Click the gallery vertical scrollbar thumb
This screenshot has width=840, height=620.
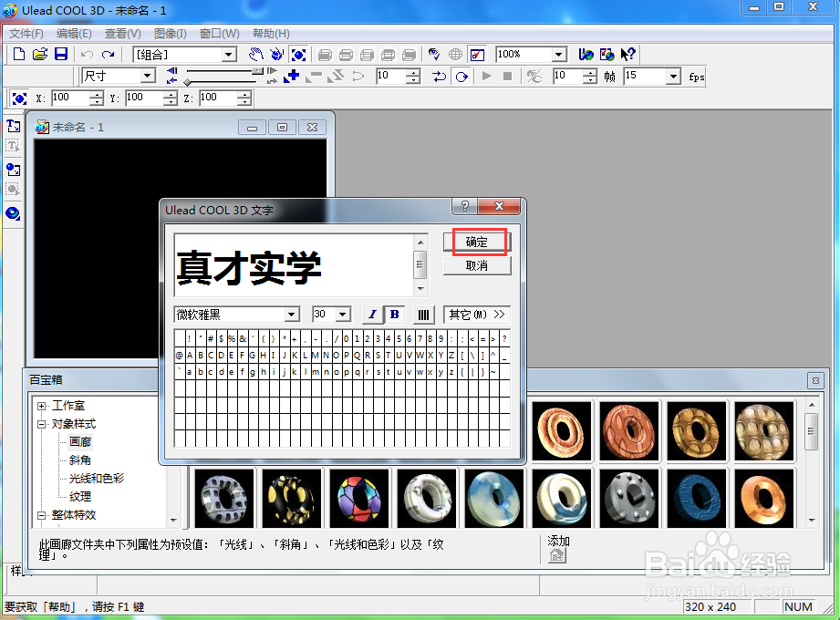[x=811, y=431]
